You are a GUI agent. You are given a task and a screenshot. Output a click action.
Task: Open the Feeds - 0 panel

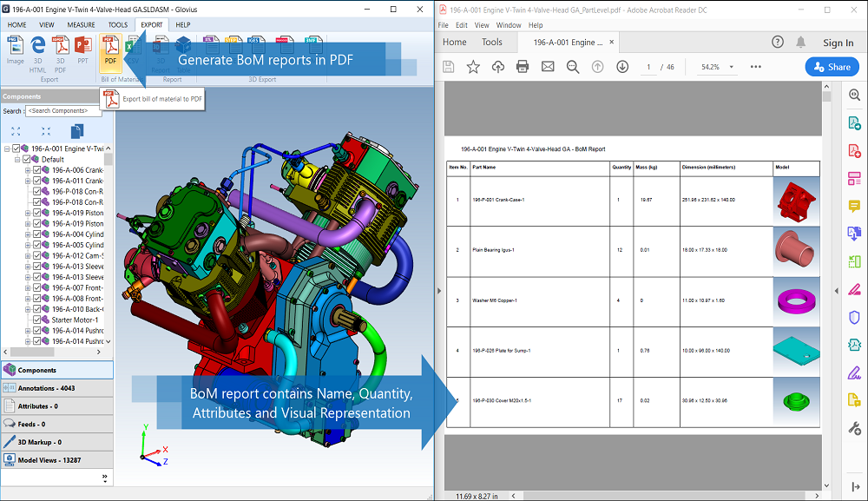57,424
